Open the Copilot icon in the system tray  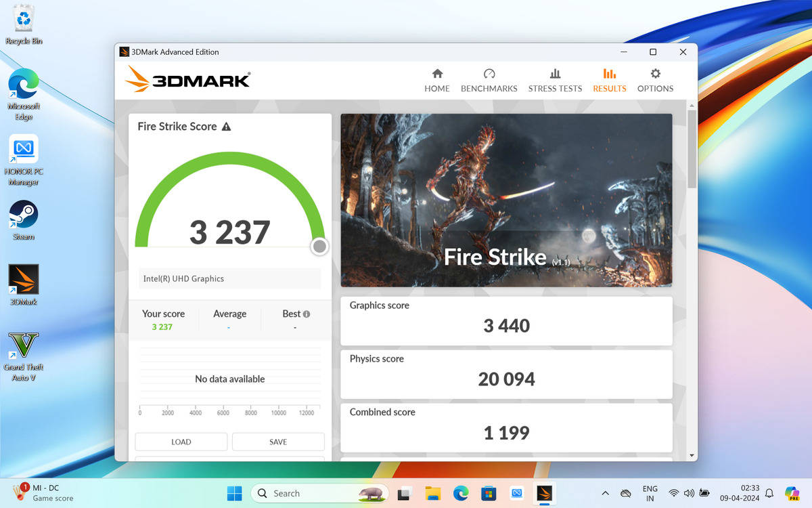pyautogui.click(x=792, y=493)
